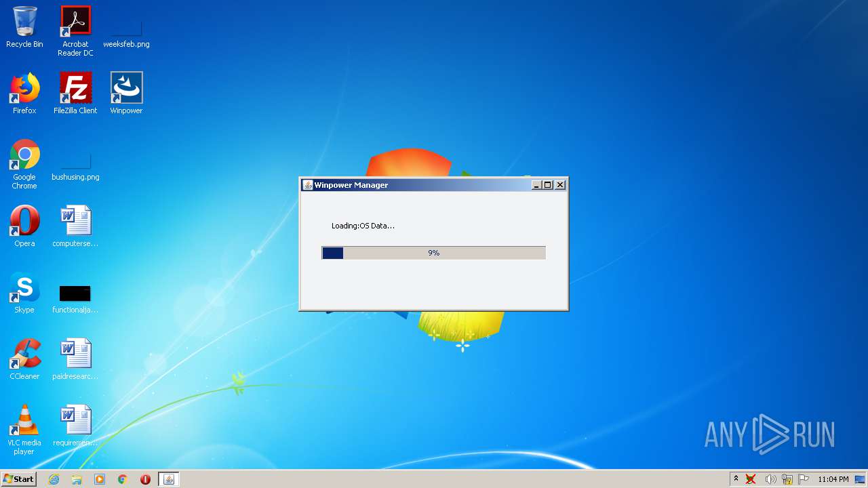Screen dimensions: 868x488
Task: Click the Loading:OS Data... label
Action: (x=363, y=226)
